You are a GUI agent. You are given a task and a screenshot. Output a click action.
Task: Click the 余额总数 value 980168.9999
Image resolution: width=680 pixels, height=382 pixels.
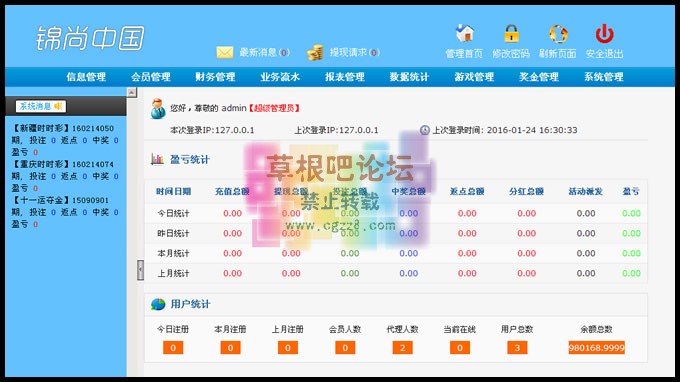tap(597, 348)
